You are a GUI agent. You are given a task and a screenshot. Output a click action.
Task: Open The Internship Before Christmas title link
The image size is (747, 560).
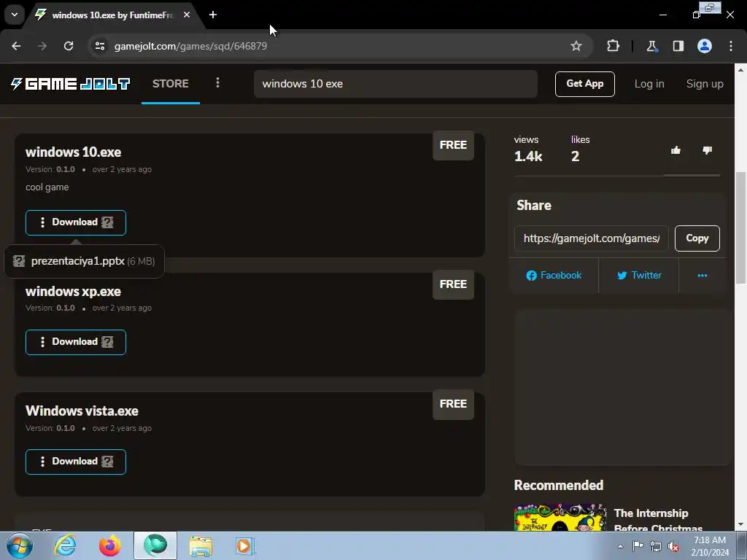tap(658, 521)
